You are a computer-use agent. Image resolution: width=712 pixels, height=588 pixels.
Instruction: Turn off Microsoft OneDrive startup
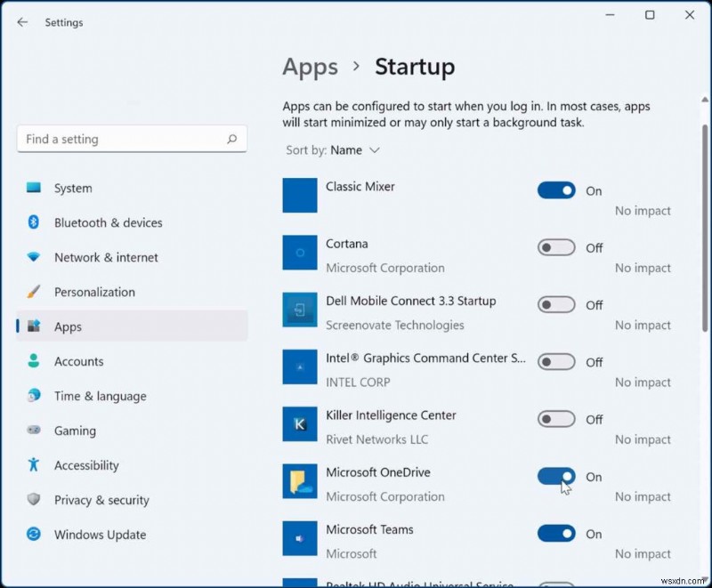[x=555, y=477]
